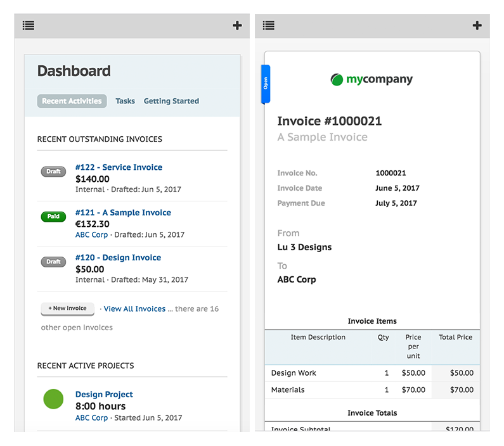Click the invoice number value 1000021
This screenshot has height=446, width=504.
coord(391,173)
